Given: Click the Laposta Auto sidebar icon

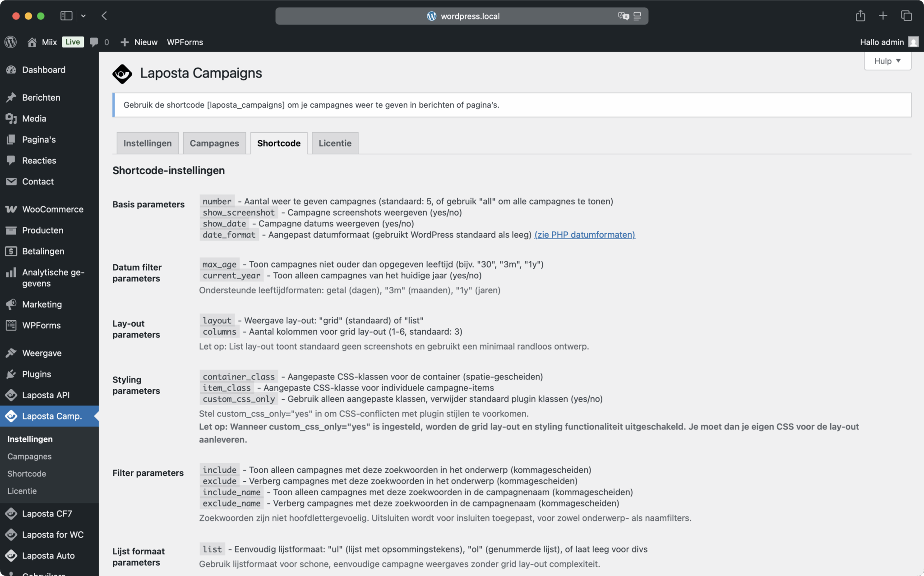Looking at the screenshot, I should coord(11,556).
